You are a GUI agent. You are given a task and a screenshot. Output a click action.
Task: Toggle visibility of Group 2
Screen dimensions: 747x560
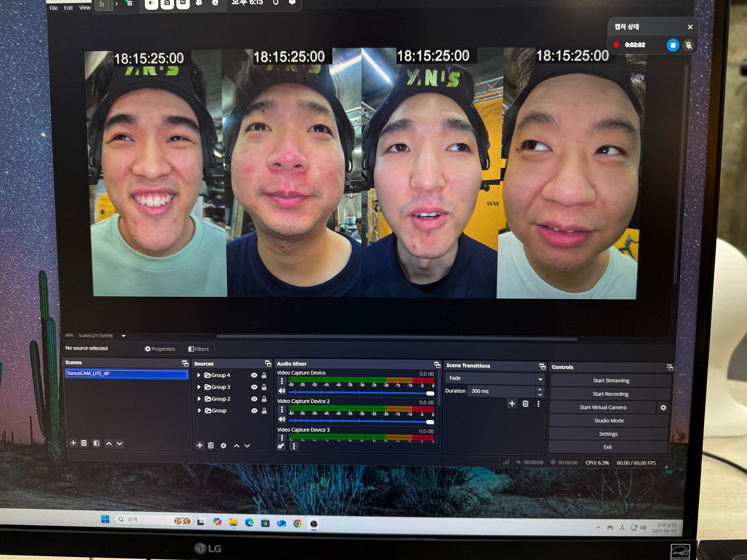[x=254, y=399]
